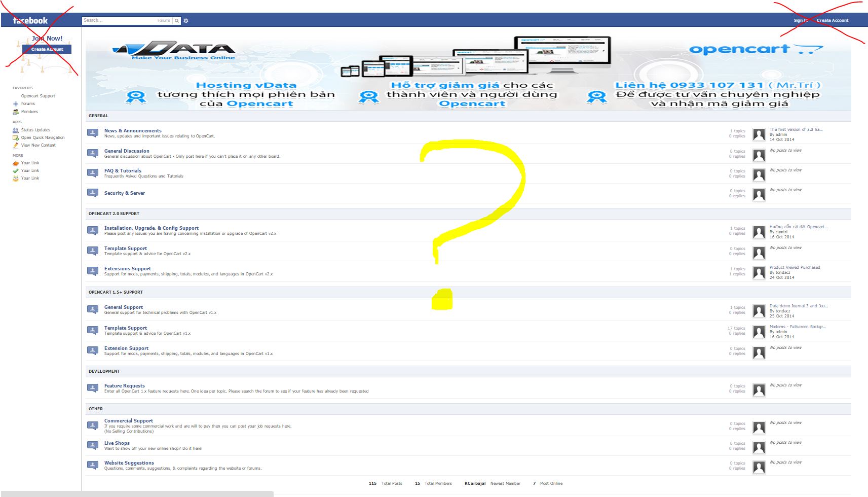Open Security & Server forum

(x=125, y=193)
